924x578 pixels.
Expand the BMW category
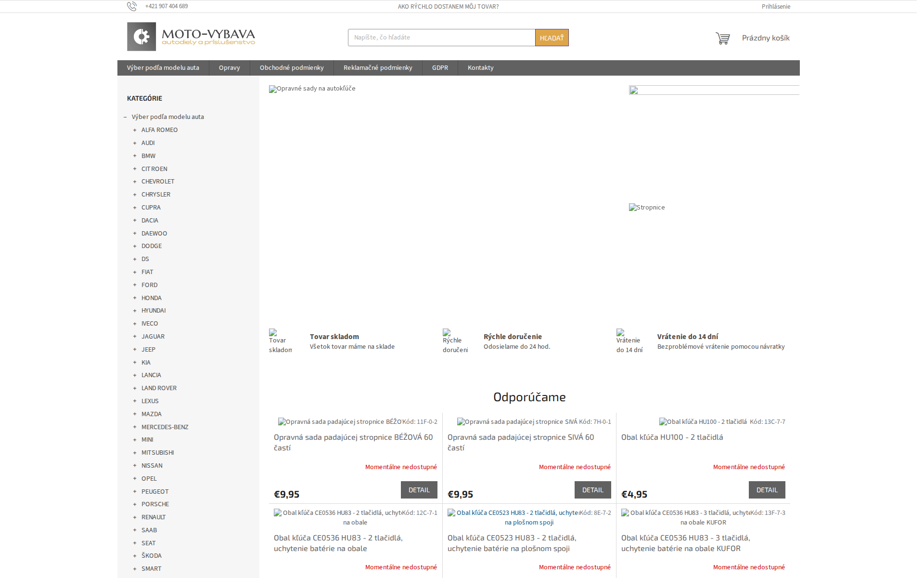(x=134, y=156)
